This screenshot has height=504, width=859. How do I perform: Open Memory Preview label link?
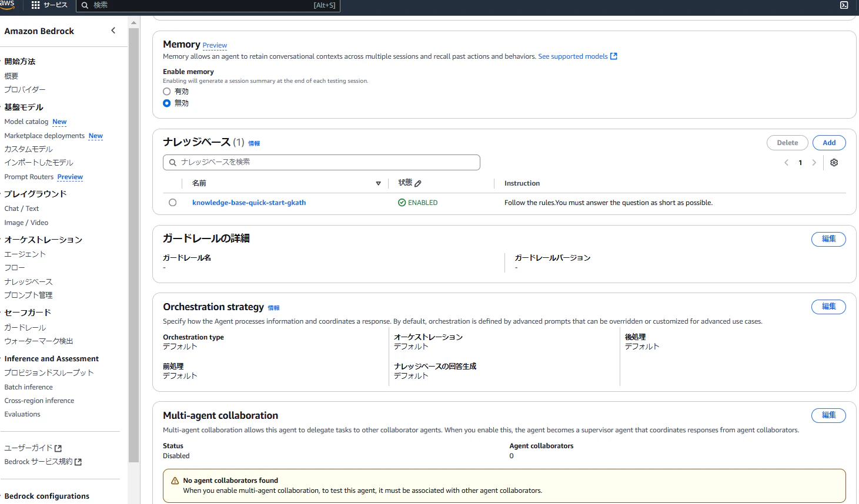pyautogui.click(x=215, y=45)
